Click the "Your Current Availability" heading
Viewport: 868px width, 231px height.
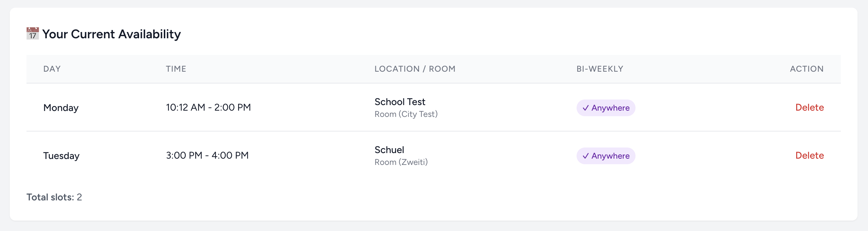(111, 34)
